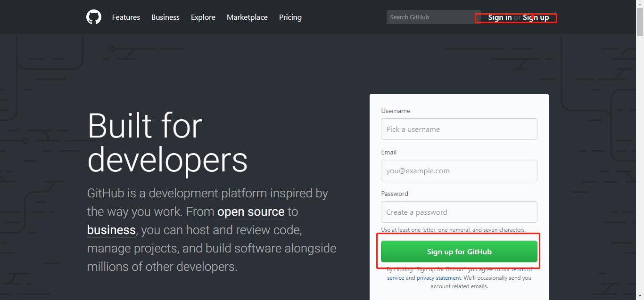Open the Pricing page
Screen dimensions: 644x300
point(290,17)
